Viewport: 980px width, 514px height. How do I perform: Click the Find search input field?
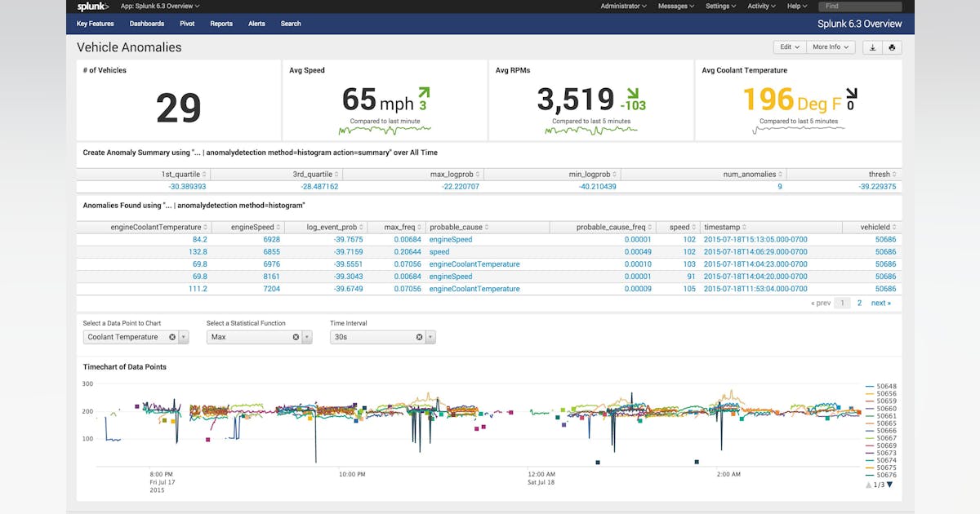859,6
